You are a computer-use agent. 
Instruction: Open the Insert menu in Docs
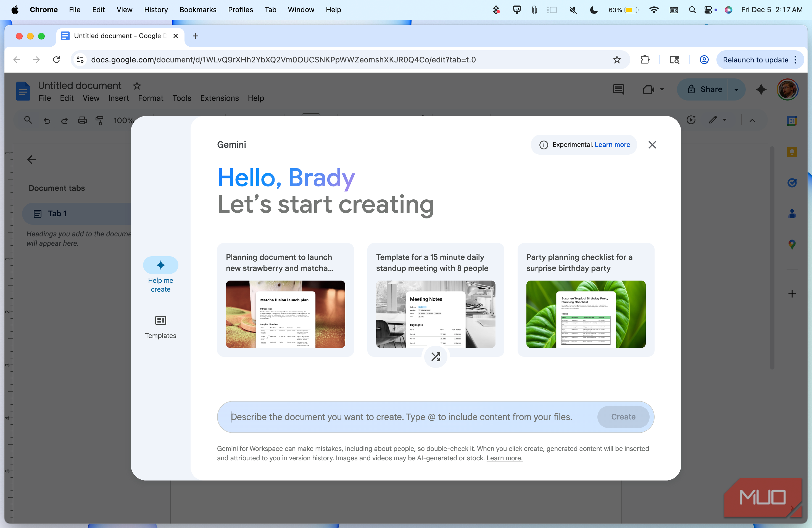point(118,98)
